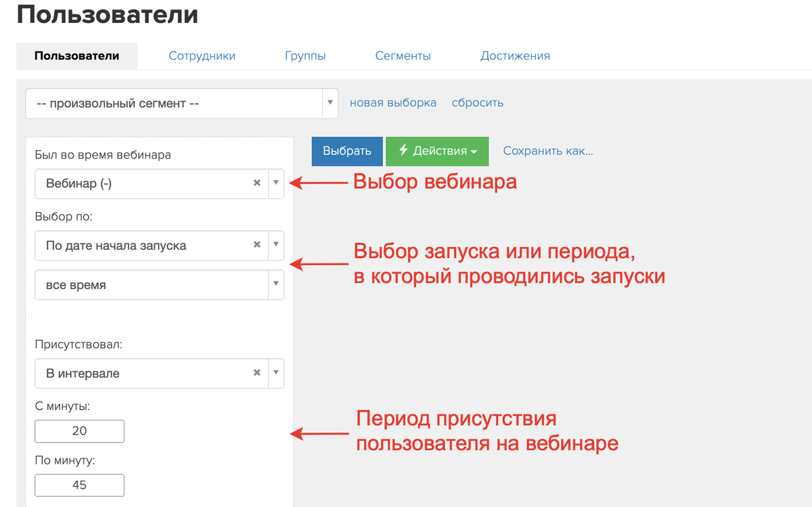
Task: Clear the "По дате начала запуска" filter with its x
Action: (x=257, y=245)
